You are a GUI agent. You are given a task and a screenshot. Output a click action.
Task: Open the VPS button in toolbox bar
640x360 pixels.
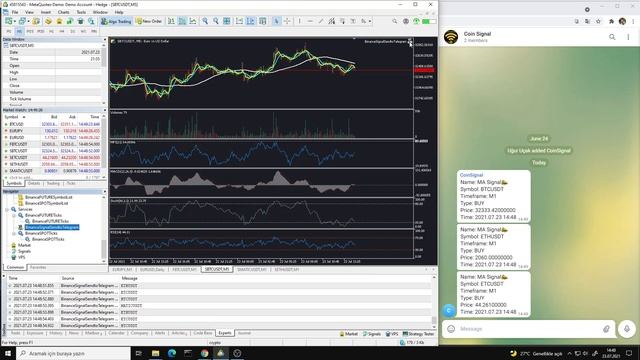tap(392, 334)
